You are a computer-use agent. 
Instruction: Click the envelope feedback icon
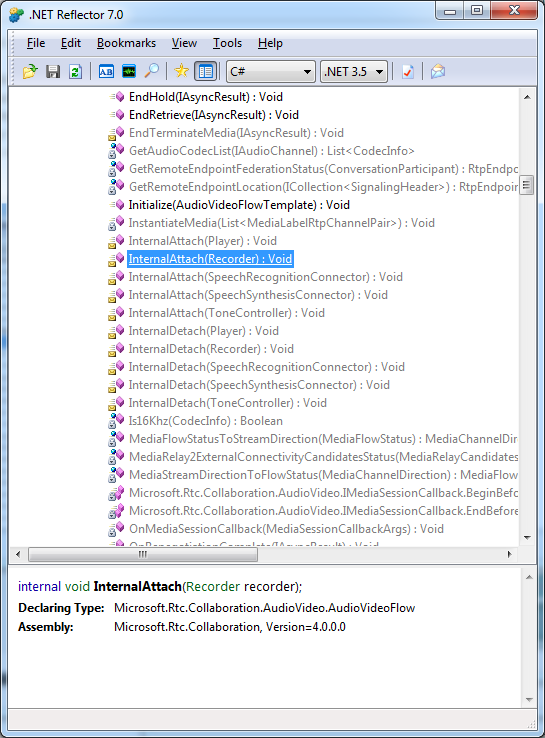tap(438, 72)
